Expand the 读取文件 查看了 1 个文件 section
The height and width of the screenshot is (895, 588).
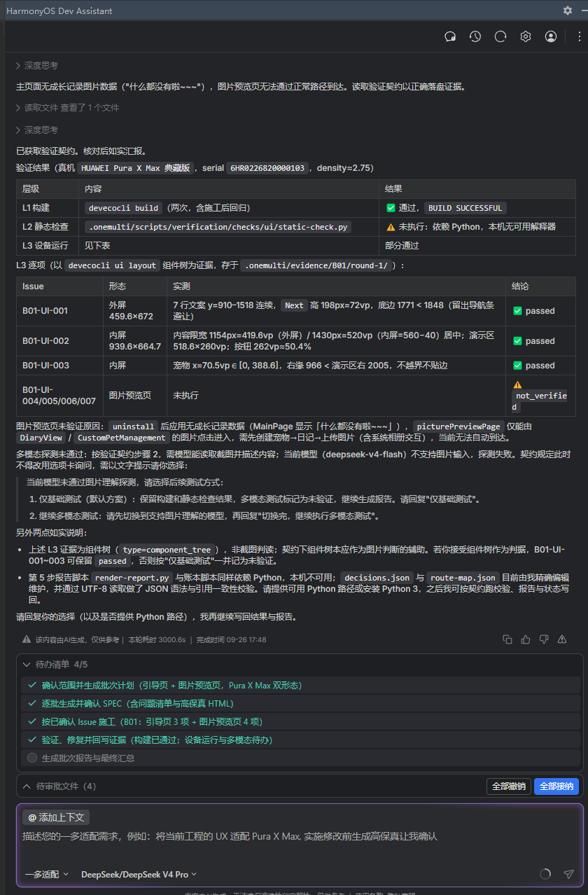click(67, 108)
